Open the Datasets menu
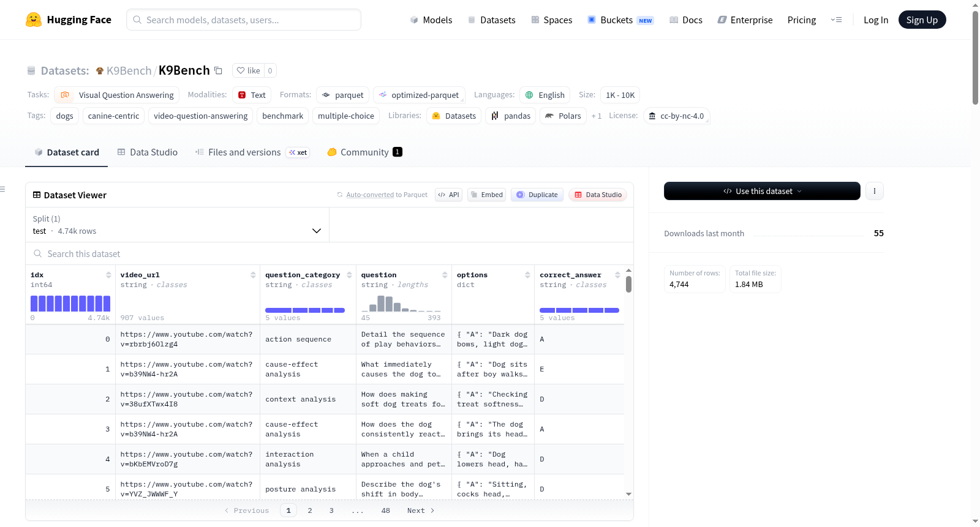 [491, 20]
